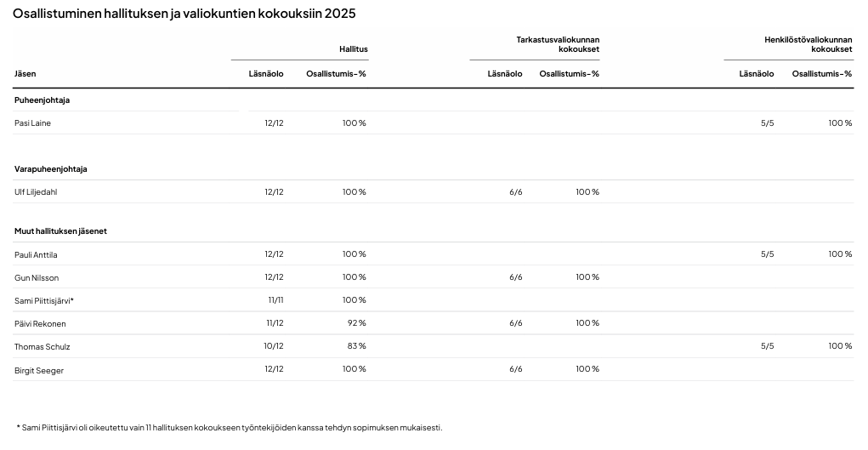The width and height of the screenshot is (868, 450).
Task: Click the Varapuheenjohtaja section heading
Action: [51, 169]
